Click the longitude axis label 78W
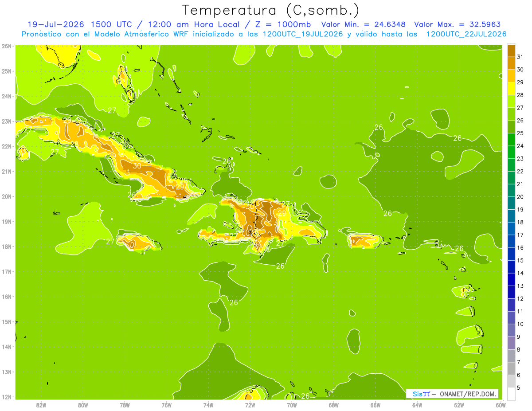Viewport: 532px width, 411px height. (125, 404)
